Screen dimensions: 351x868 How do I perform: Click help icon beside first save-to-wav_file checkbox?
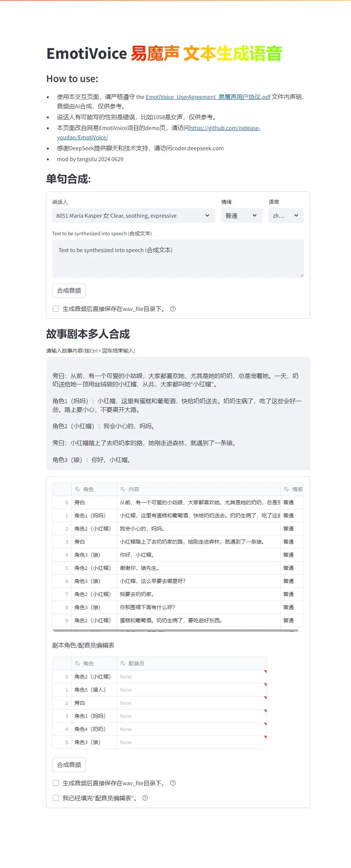point(173,309)
